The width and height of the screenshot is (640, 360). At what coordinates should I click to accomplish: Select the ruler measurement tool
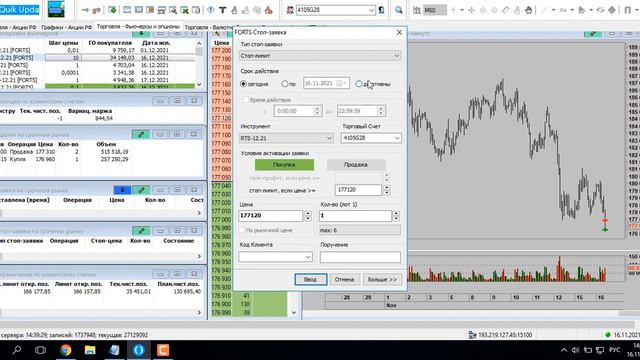pos(505,10)
